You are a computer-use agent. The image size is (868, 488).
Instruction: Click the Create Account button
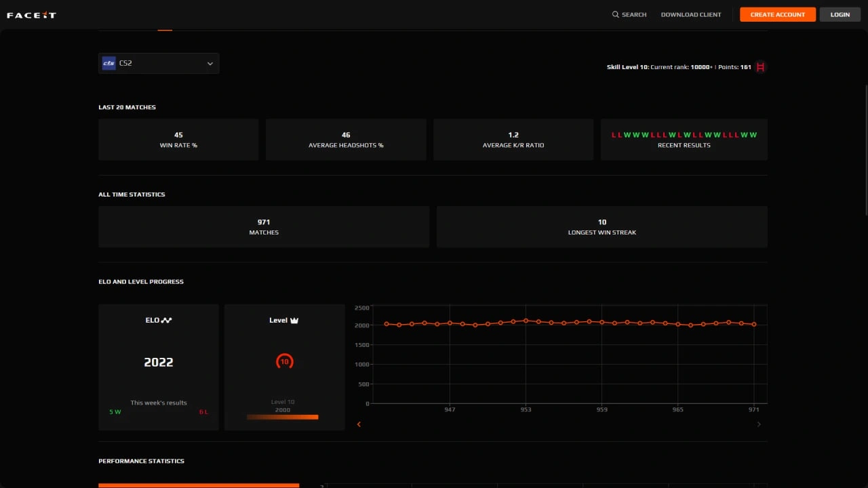click(x=777, y=14)
